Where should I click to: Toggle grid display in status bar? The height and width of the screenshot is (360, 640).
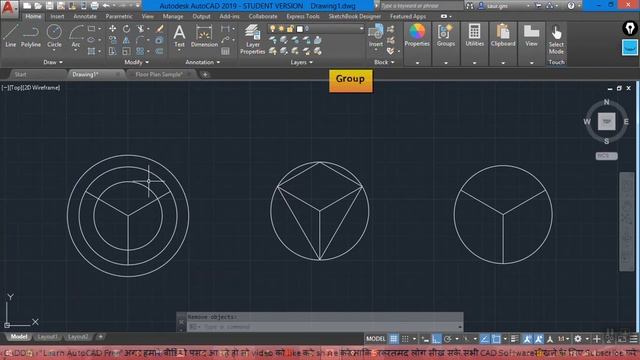(x=393, y=339)
